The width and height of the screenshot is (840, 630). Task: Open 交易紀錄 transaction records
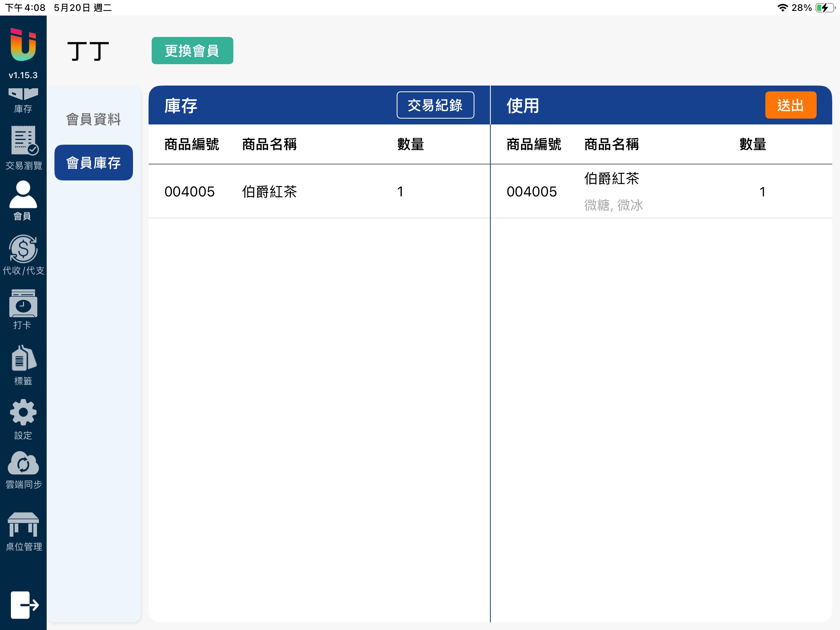(435, 105)
